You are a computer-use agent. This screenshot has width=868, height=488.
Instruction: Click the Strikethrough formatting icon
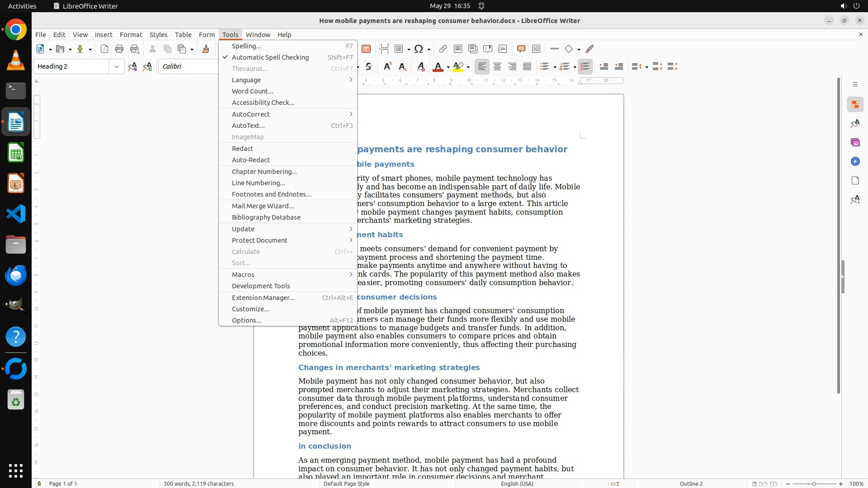click(x=368, y=66)
